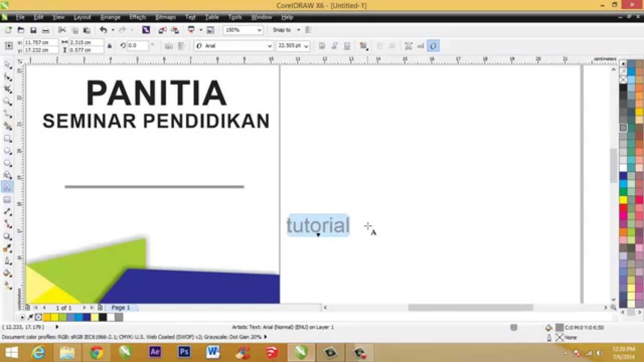Toggle vertical mirror button
The width and height of the screenshot is (644, 362).
pos(181,46)
